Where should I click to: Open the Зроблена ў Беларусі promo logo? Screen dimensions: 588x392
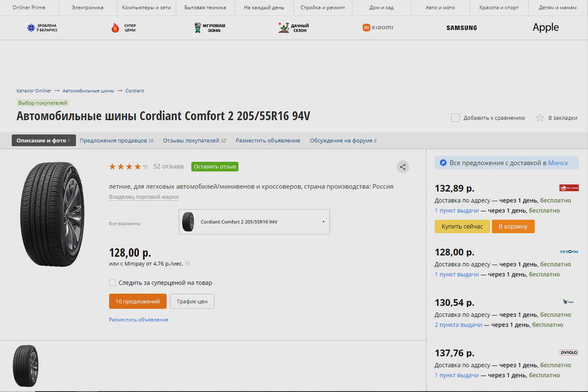click(42, 27)
